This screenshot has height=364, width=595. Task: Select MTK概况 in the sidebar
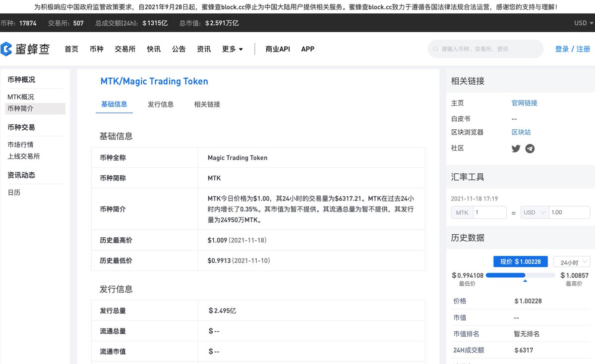[x=21, y=97]
